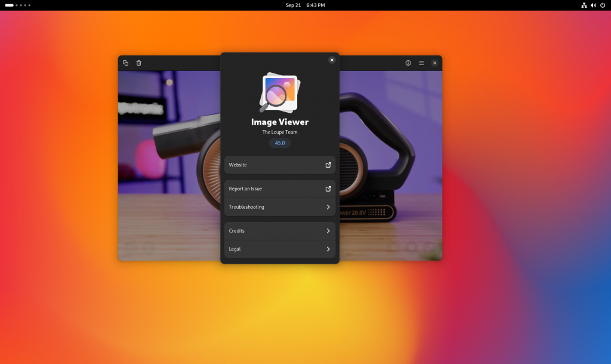611x364 pixels.
Task: Select the copy image icon in the toolbar
Action: [125, 63]
